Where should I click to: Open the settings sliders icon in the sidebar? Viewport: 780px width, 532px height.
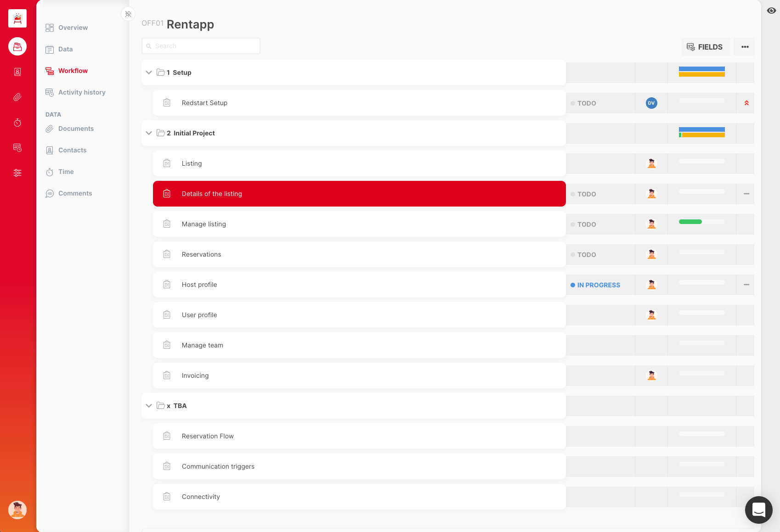point(17,173)
